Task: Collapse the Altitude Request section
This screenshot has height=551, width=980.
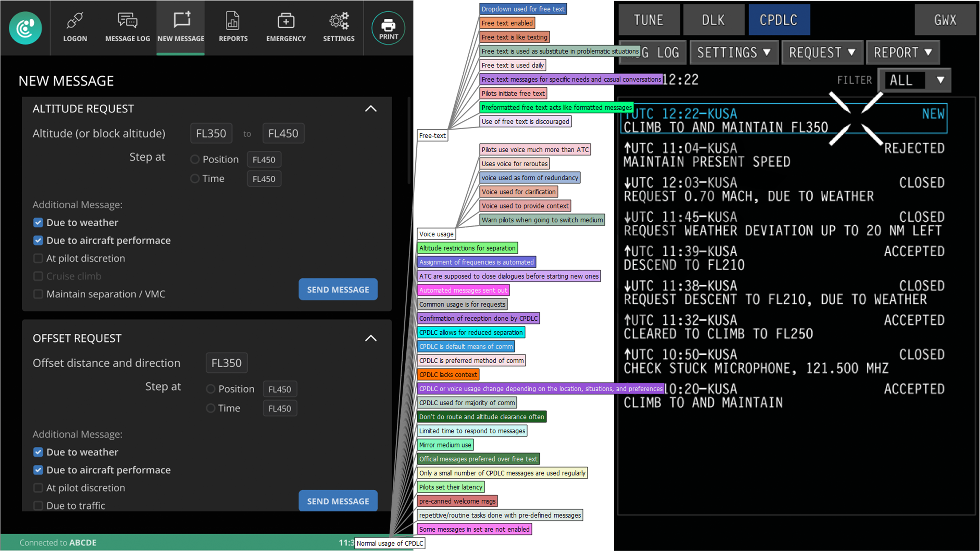Action: (x=371, y=109)
